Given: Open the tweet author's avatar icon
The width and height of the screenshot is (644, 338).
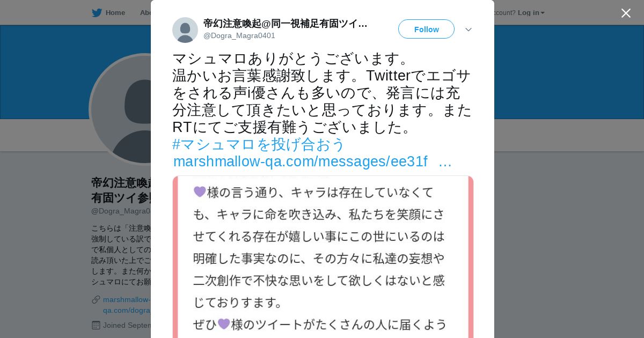Looking at the screenshot, I should pos(185,30).
